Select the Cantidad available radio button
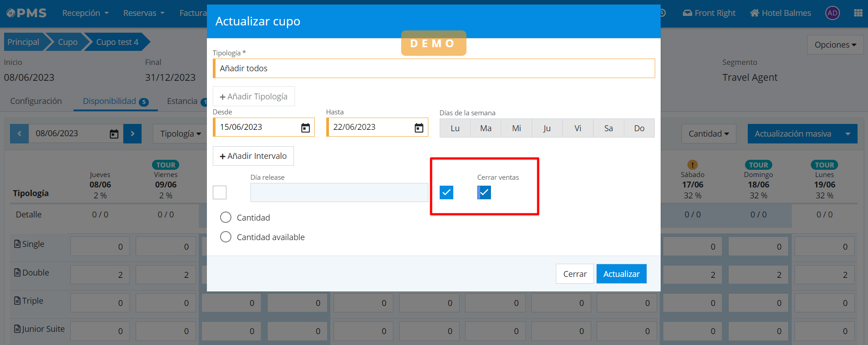Screen dimensions: 868x345 click(x=226, y=237)
